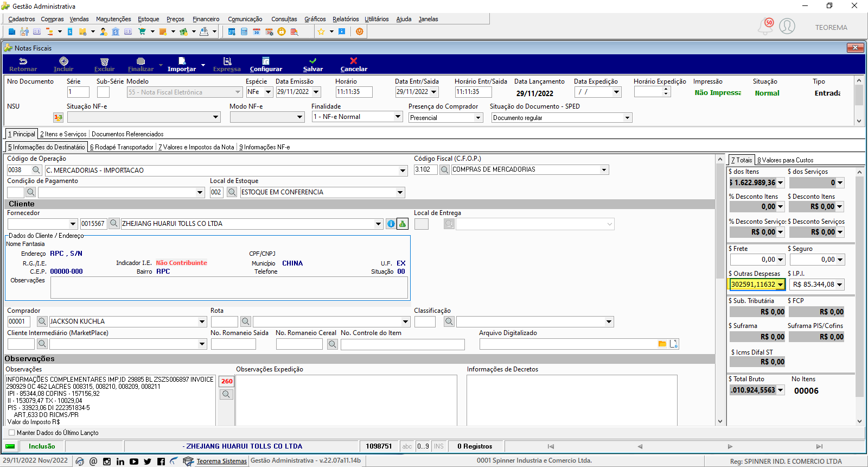Click magnifier next to Fornecedor code 0015567
The image size is (868, 467).
[114, 223]
